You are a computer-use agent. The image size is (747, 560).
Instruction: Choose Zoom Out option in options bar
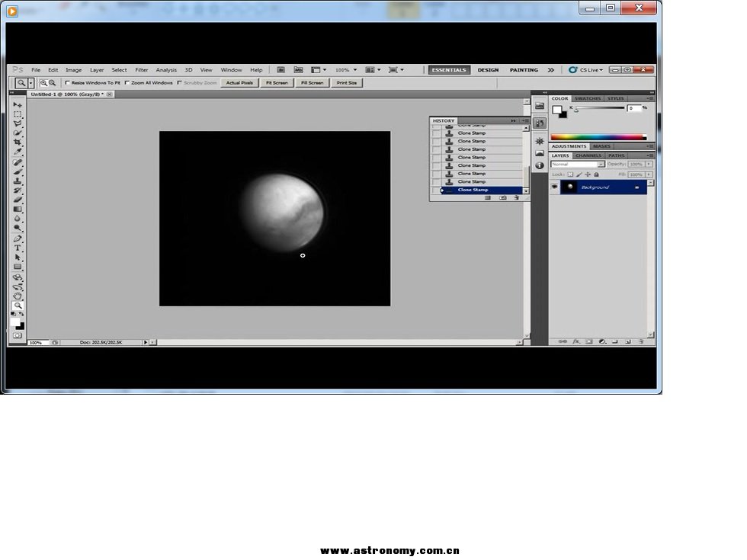tap(52, 83)
